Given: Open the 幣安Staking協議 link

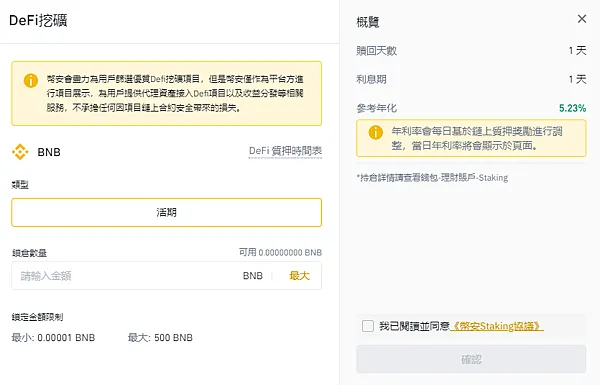Looking at the screenshot, I should [x=497, y=326].
